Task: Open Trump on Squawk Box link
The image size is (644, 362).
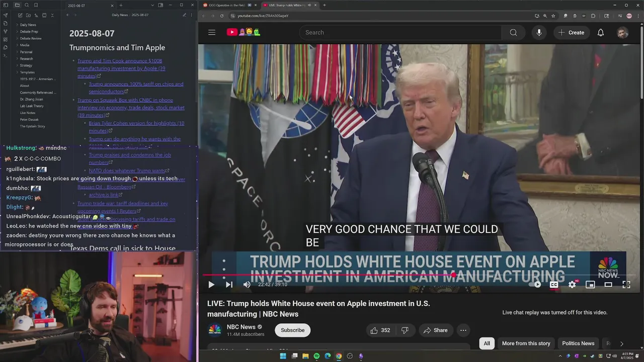Action: point(131,107)
